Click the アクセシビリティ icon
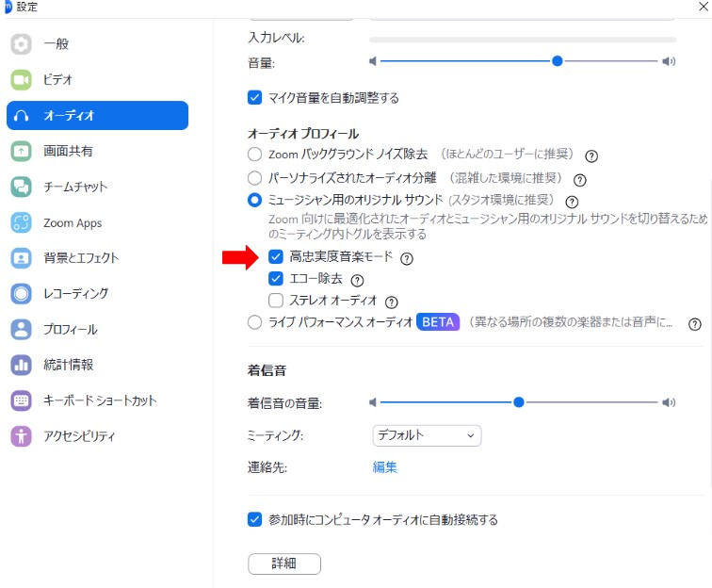Image resolution: width=712 pixels, height=588 pixels. 21,436
